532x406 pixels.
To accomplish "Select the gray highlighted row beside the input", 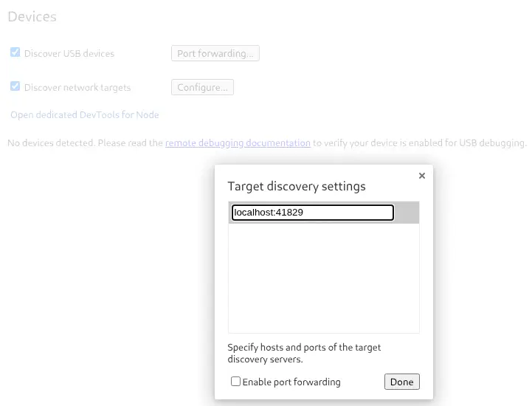I will point(407,213).
